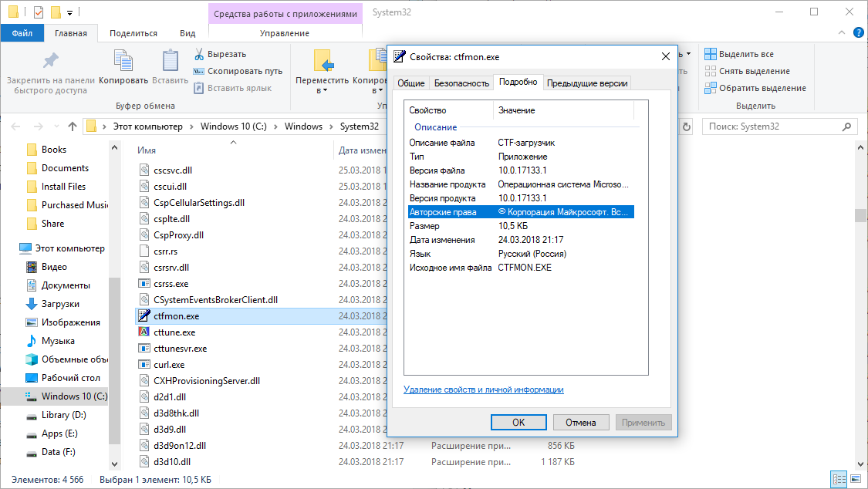Switch to the Вид ribbon tab
Screen dimensions: 868x489
187,33
